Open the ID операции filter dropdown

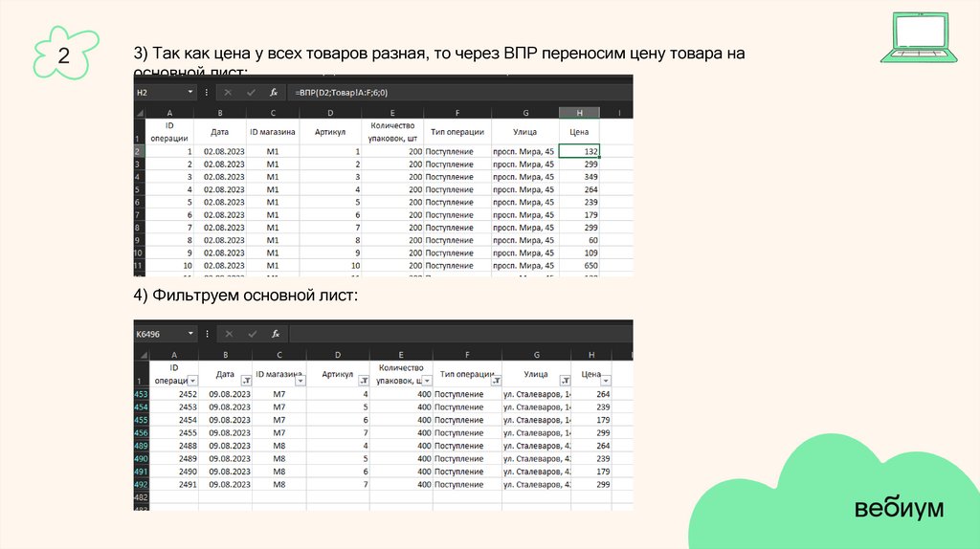(x=193, y=381)
